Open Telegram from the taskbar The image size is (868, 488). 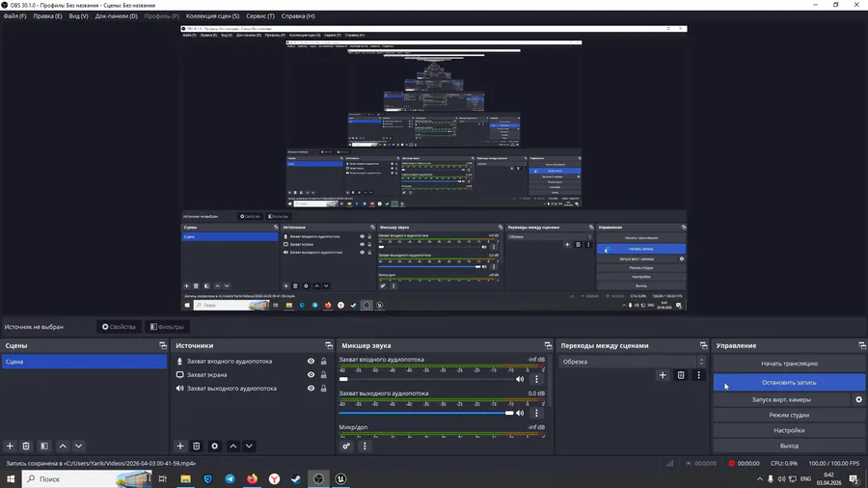coord(230,479)
